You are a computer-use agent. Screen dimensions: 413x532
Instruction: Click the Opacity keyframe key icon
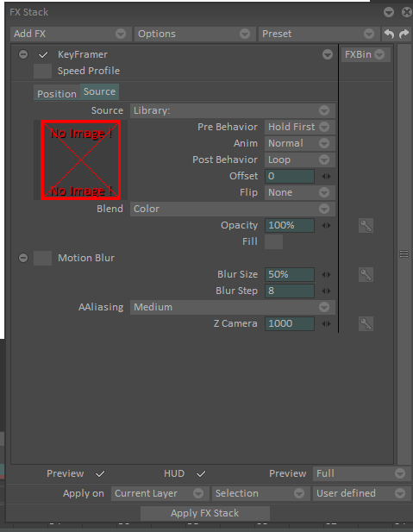366,225
